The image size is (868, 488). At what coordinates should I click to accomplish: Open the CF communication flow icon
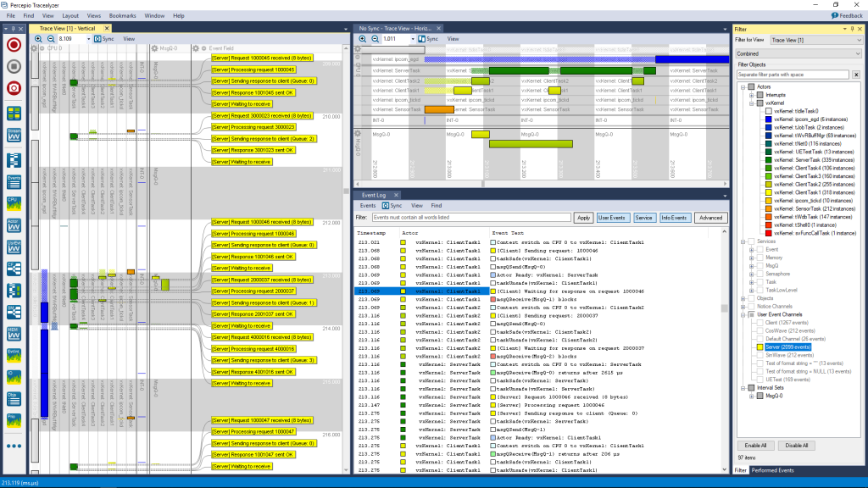14,269
